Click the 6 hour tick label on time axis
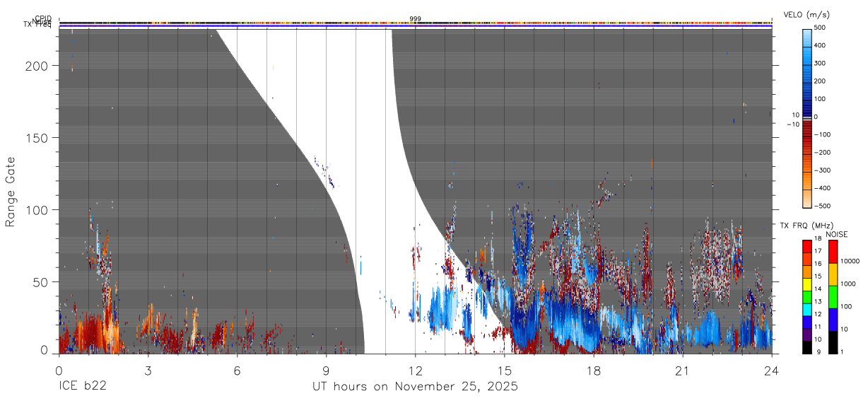Screen dimensions: 868x401 click(237, 370)
